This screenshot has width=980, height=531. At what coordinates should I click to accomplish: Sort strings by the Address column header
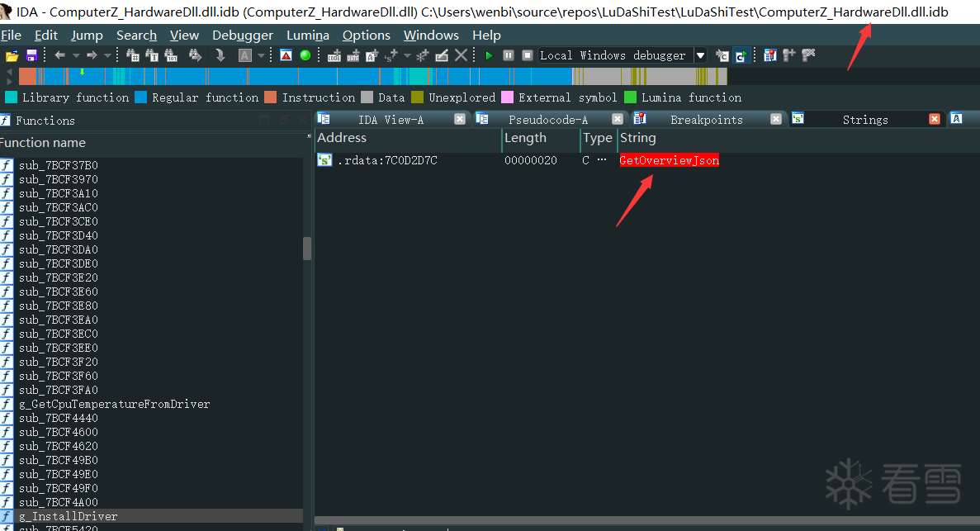[408, 138]
